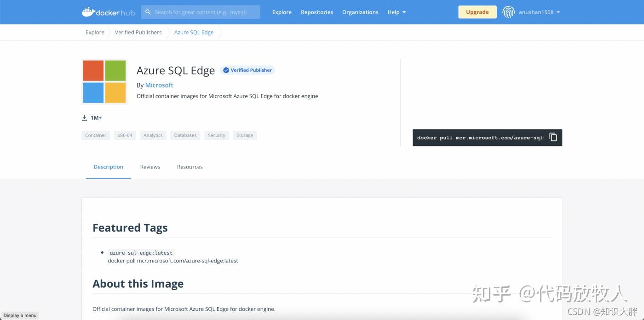The image size is (644, 320).
Task: Click the download count icon showing 1M+
Action: pos(84,117)
